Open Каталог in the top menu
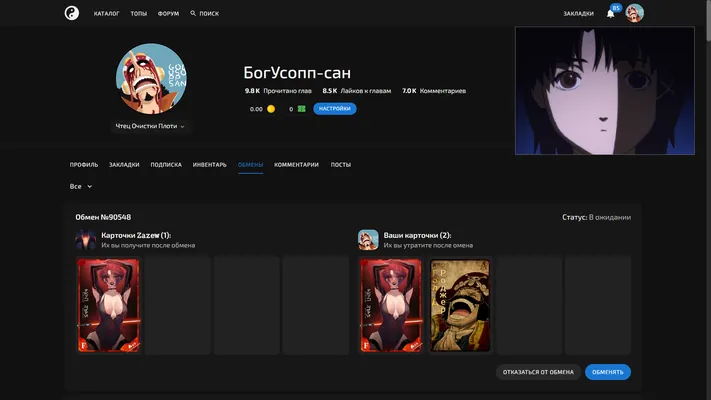 click(107, 14)
